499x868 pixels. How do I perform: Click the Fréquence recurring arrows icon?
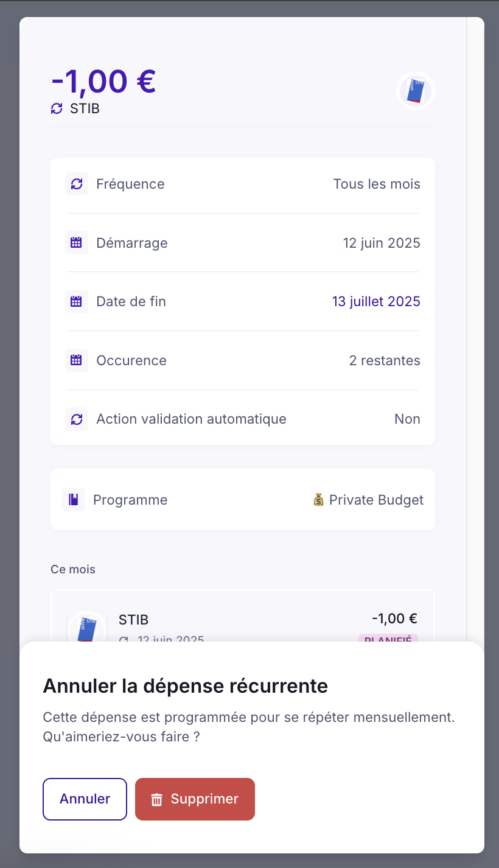pyautogui.click(x=77, y=184)
